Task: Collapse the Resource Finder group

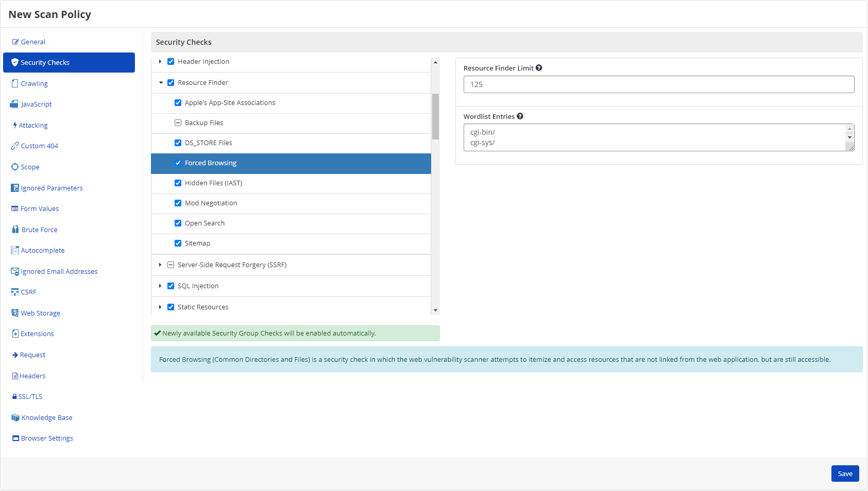Action: click(x=161, y=83)
